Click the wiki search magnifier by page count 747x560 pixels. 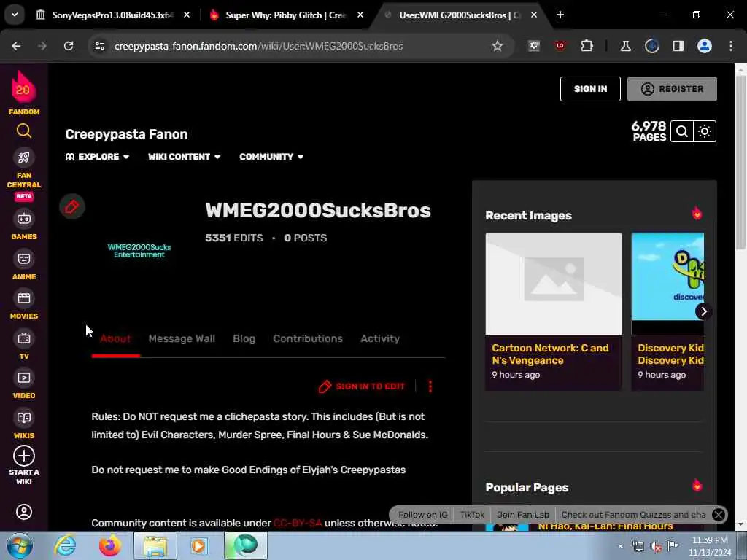tap(682, 131)
